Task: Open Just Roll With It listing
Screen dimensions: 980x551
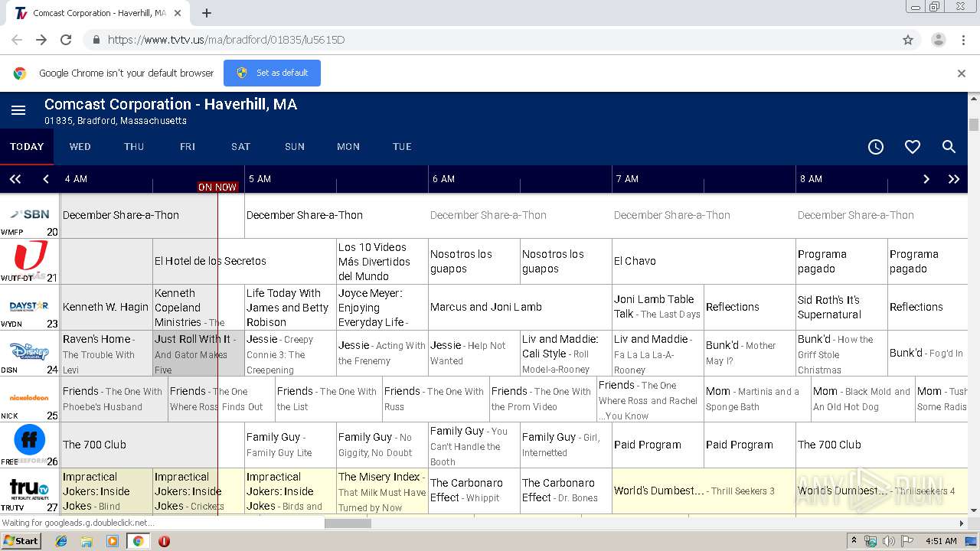Action: [x=198, y=354]
